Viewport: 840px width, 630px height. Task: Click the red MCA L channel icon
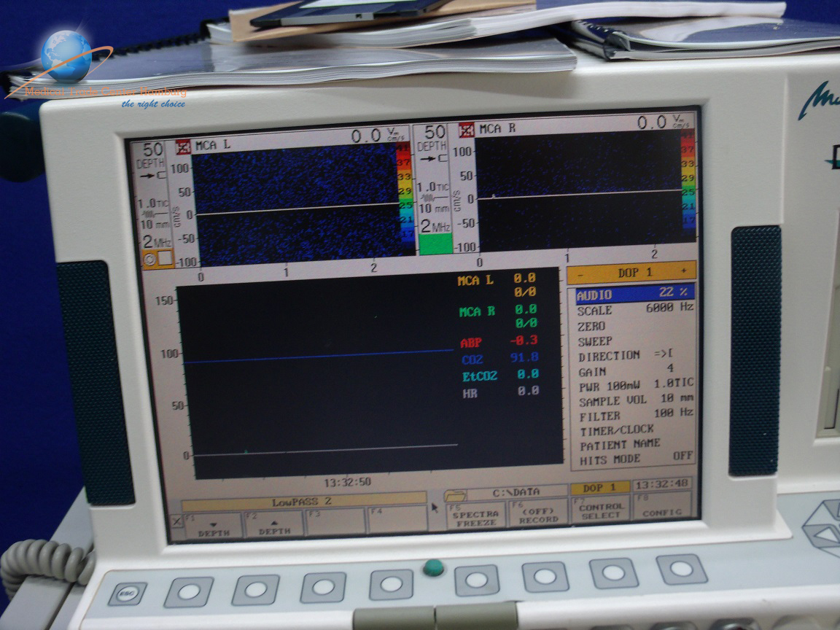click(x=183, y=147)
